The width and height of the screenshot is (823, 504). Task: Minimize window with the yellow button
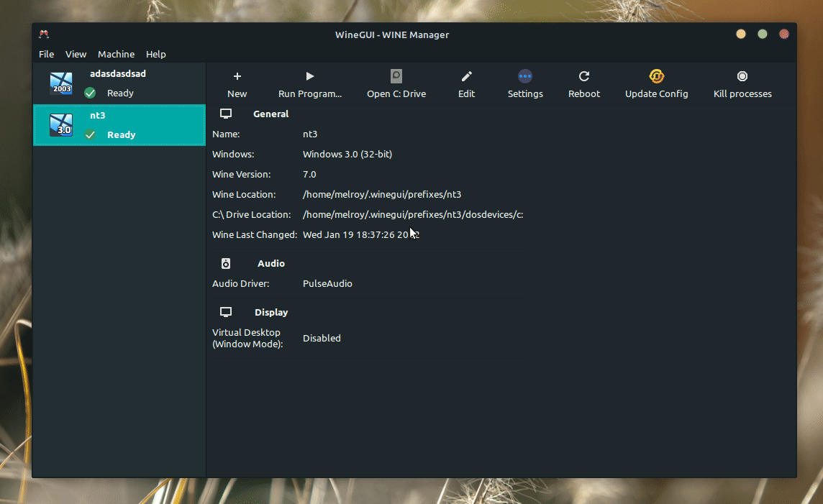(x=741, y=34)
